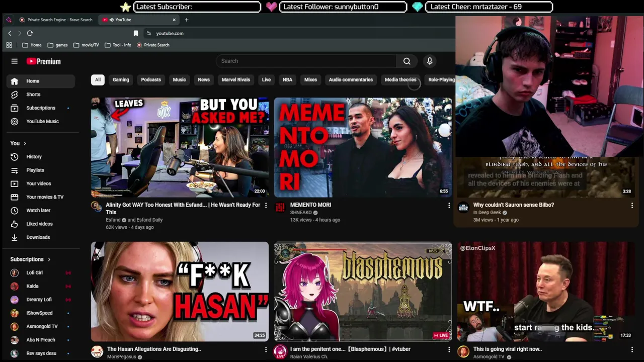The width and height of the screenshot is (644, 362).
Task: Open the Blasphemous live stream thumbnail
Action: click(363, 292)
